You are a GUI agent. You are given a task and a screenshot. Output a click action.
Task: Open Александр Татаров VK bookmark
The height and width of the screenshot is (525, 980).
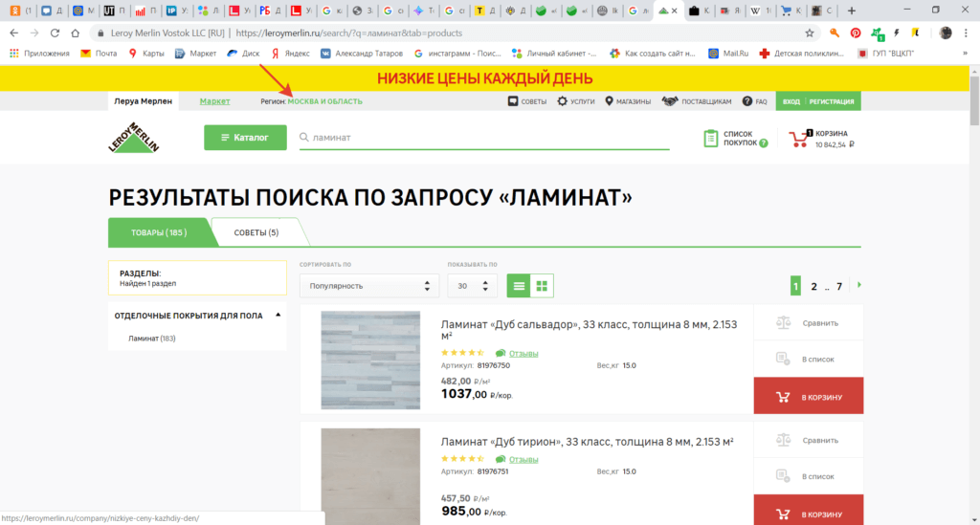[362, 54]
